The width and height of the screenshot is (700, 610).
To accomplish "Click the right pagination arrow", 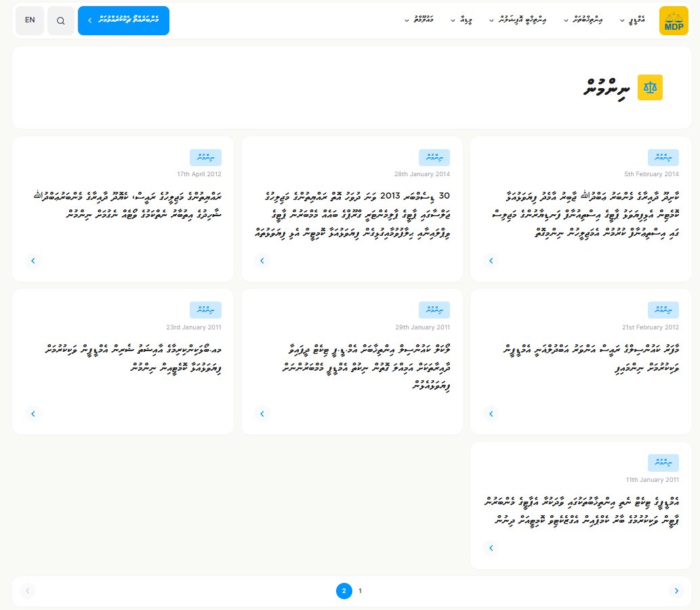I will [x=676, y=591].
